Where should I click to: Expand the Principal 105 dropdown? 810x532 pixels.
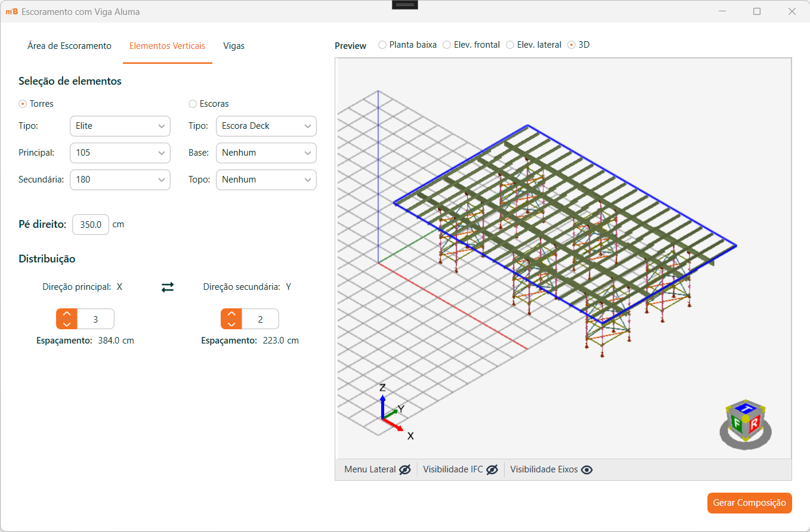click(120, 153)
